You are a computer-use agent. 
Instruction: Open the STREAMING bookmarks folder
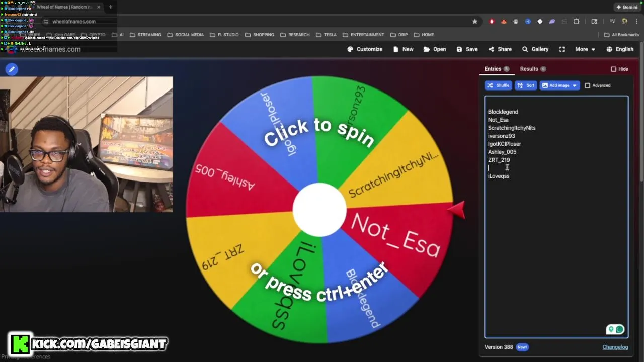click(x=145, y=35)
